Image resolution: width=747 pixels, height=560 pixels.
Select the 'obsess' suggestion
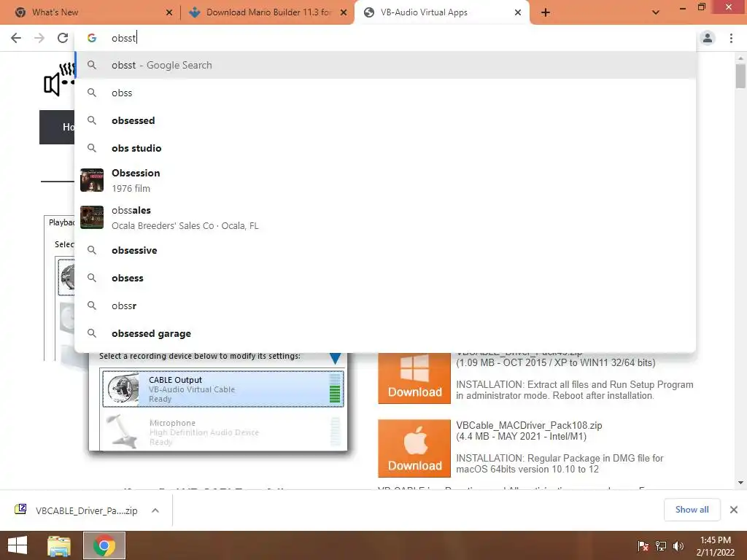pos(385,278)
